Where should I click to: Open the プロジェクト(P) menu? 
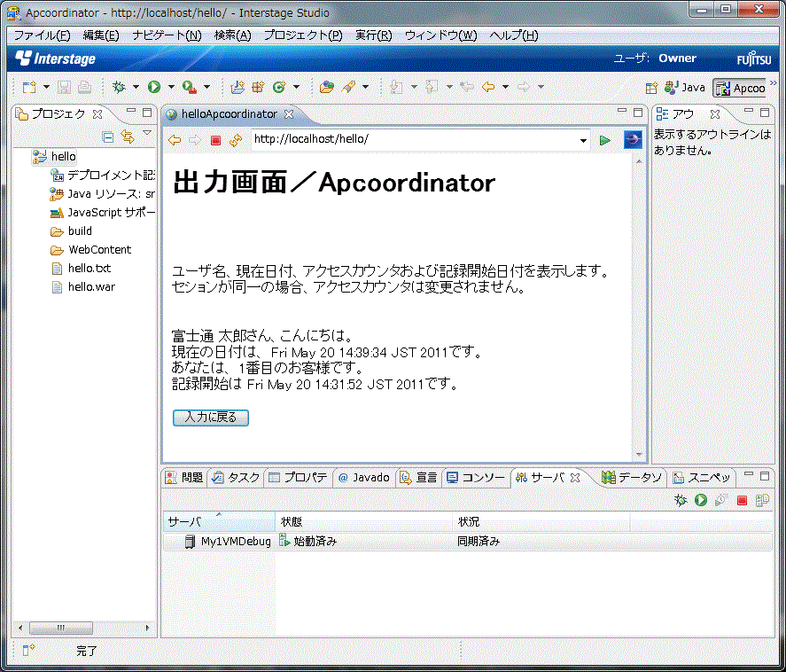pos(303,35)
